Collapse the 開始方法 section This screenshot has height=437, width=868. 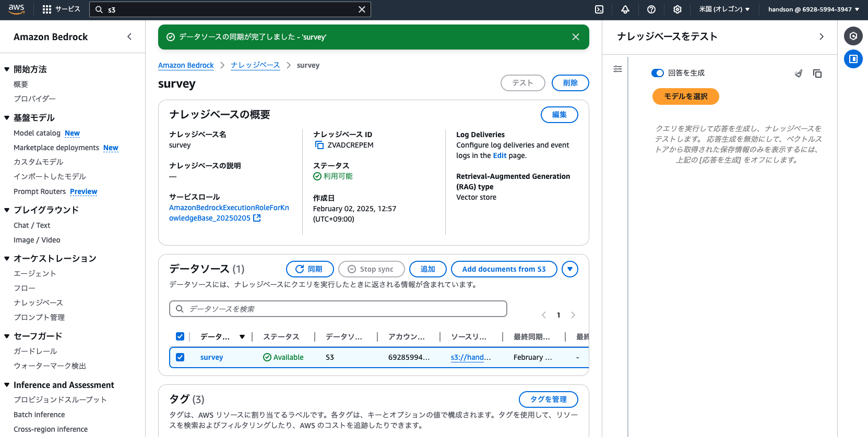[7, 69]
